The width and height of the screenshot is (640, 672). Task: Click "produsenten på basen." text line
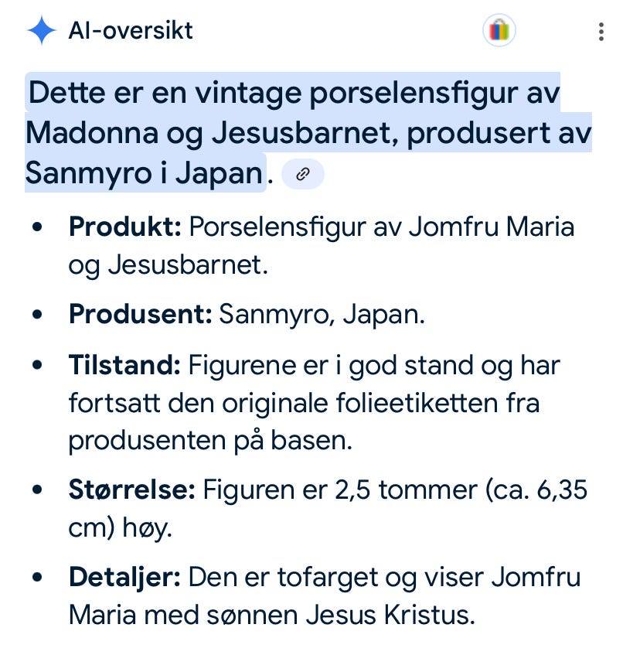click(210, 442)
